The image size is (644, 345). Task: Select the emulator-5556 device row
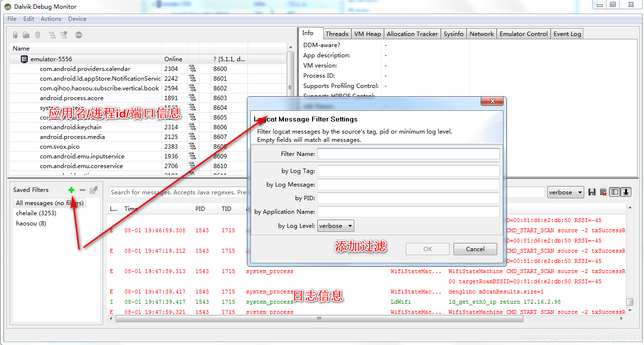click(148, 59)
